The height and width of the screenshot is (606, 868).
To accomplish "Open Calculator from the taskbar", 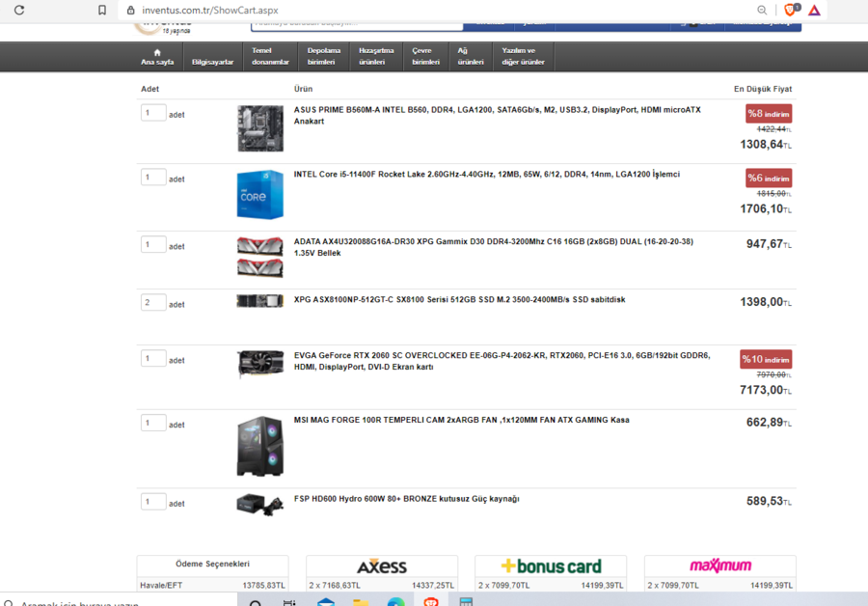I will tap(466, 601).
